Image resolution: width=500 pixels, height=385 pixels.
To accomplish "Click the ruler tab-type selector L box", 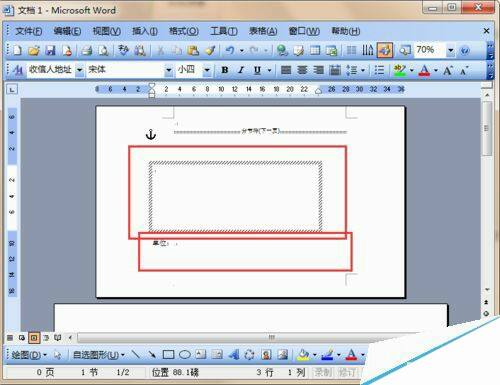I will 12,89.
